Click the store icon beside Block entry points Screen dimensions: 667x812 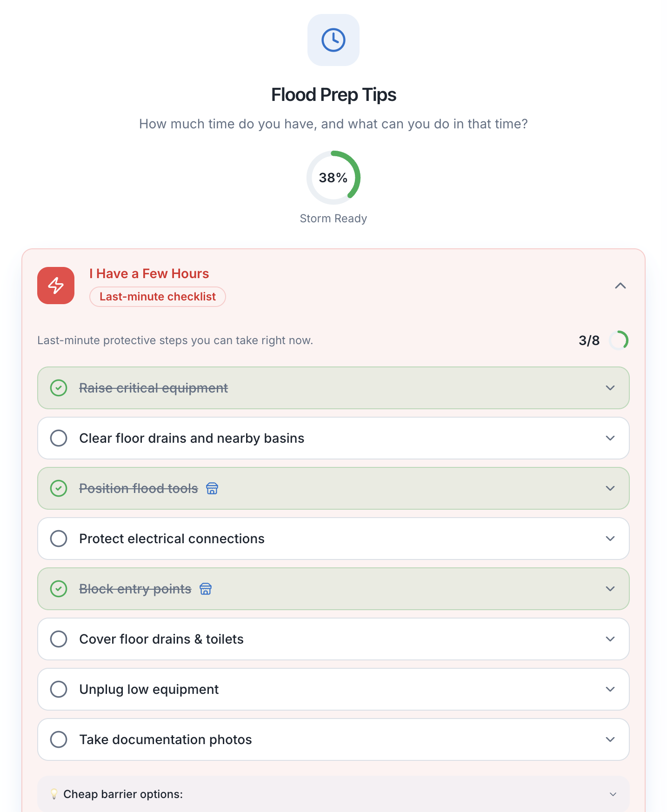pos(206,589)
